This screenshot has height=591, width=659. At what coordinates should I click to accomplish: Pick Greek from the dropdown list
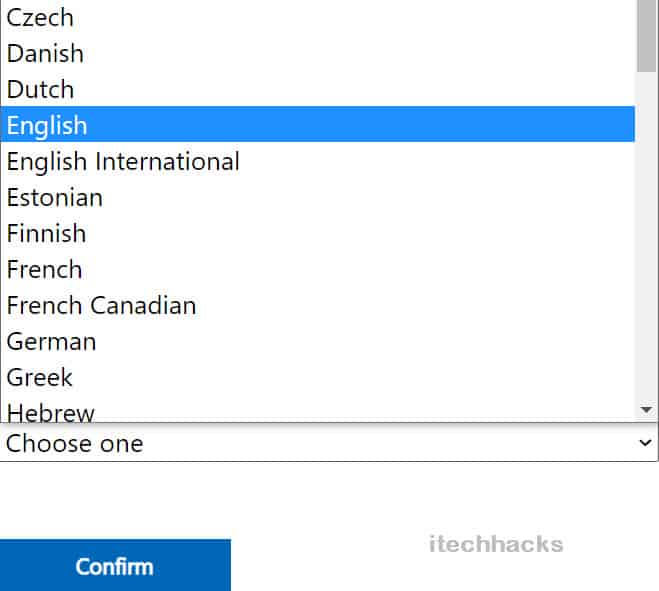(40, 377)
